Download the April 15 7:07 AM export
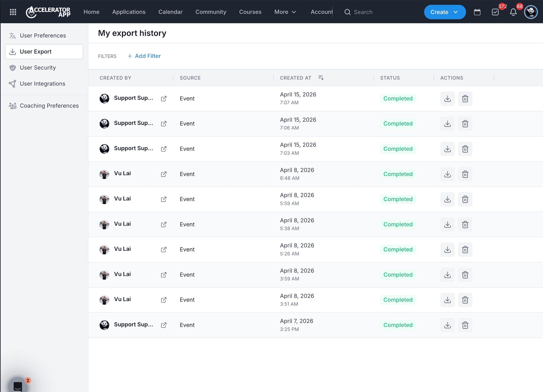Image resolution: width=543 pixels, height=392 pixels. [x=447, y=99]
